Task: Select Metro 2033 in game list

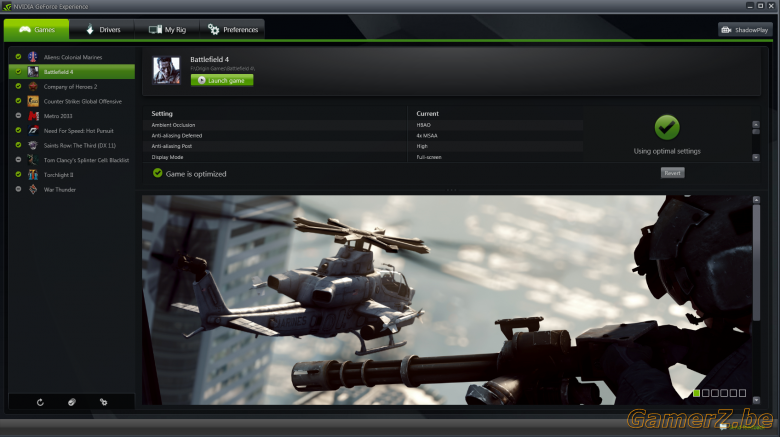Action: point(72,116)
